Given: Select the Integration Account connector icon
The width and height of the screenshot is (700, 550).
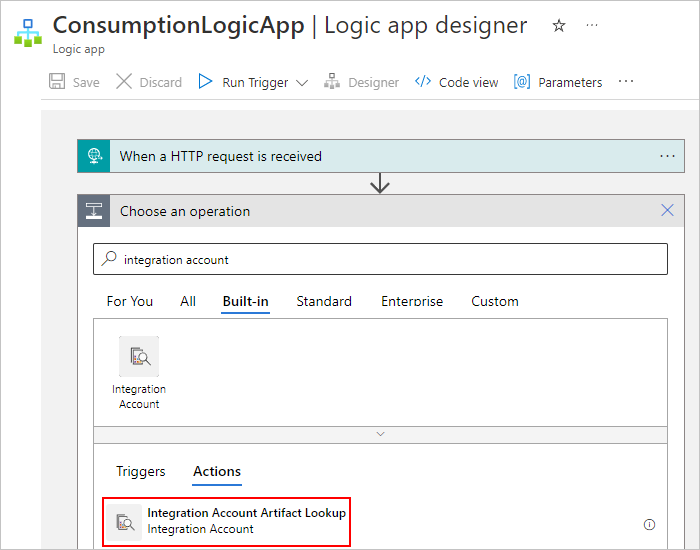Looking at the screenshot, I should point(139,357).
